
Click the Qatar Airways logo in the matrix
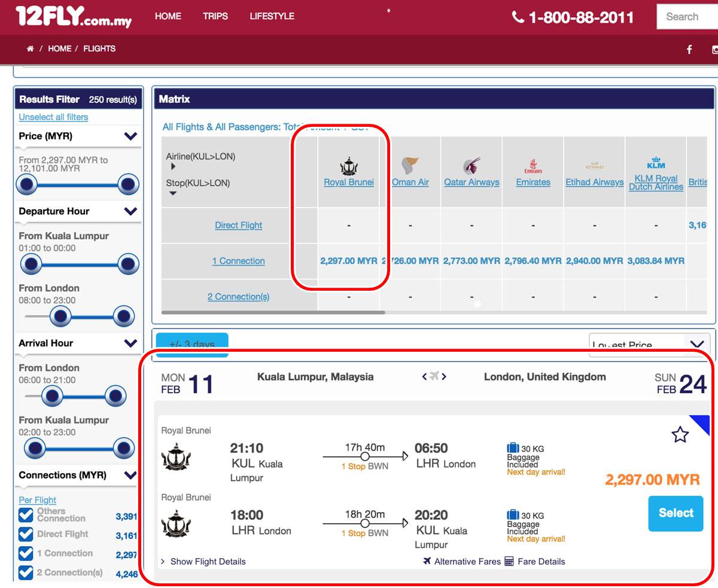pos(471,166)
